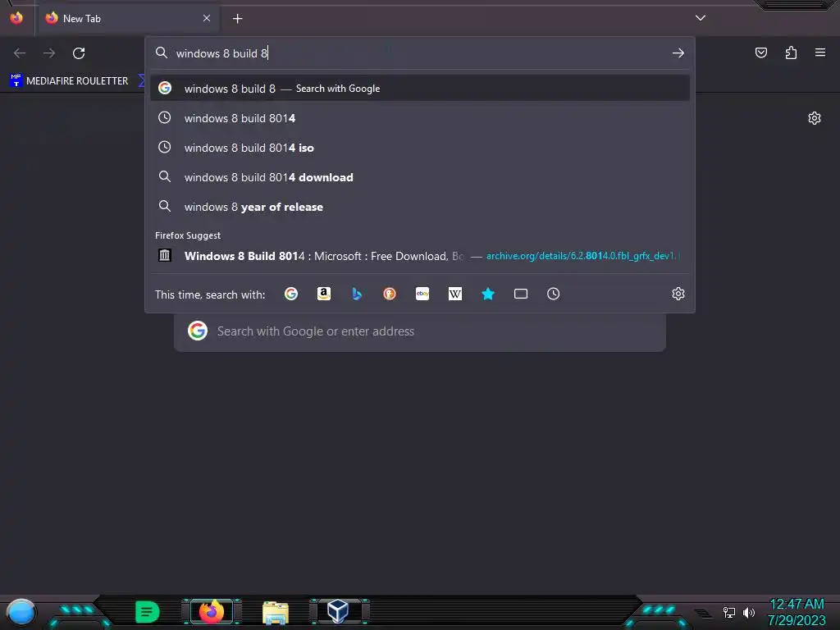Open File Explorer from taskbar

click(x=276, y=612)
